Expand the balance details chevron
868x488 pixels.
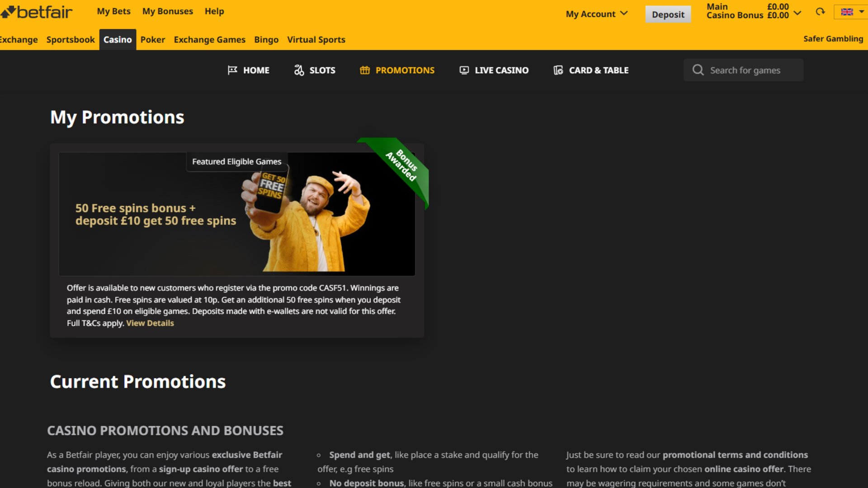pos(797,13)
